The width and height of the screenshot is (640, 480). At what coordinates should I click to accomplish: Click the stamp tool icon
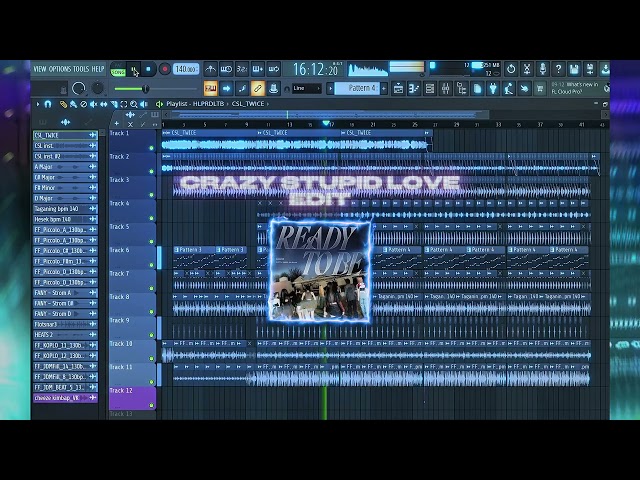tap(273, 88)
